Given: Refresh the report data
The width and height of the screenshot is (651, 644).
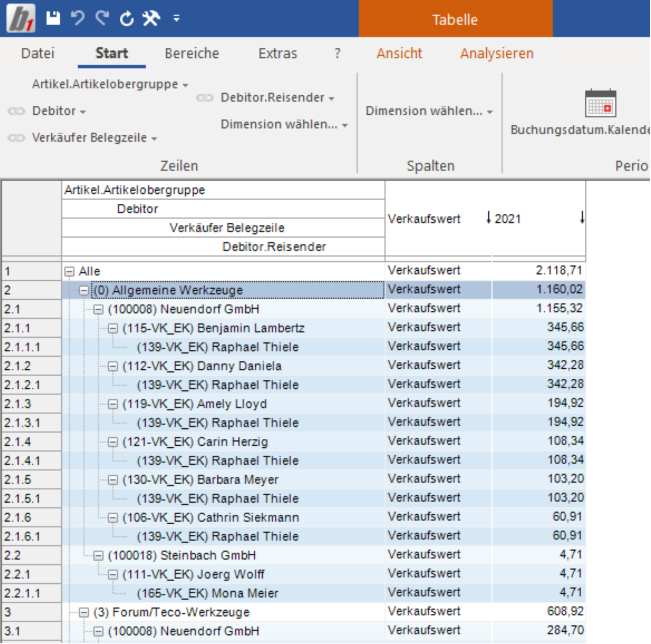Looking at the screenshot, I should (127, 18).
